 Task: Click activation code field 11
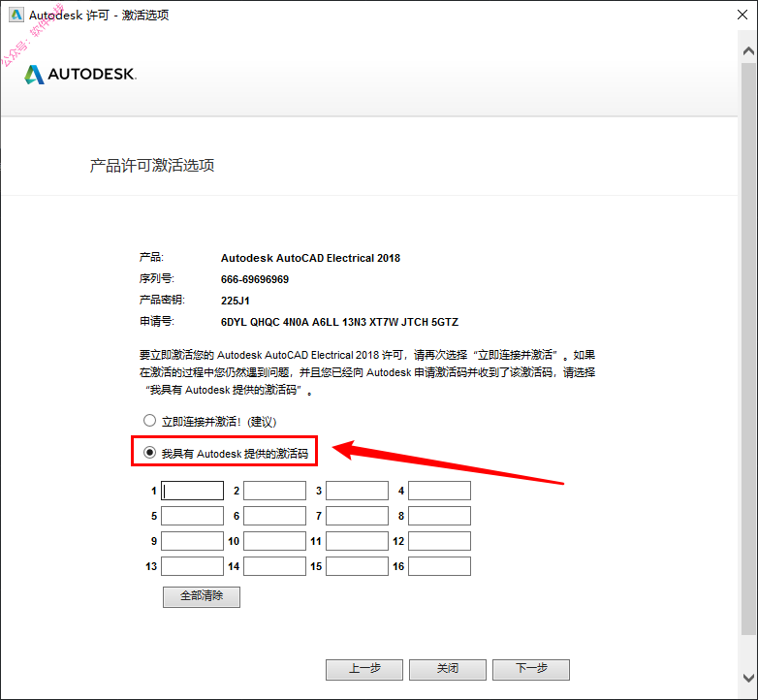coord(358,541)
